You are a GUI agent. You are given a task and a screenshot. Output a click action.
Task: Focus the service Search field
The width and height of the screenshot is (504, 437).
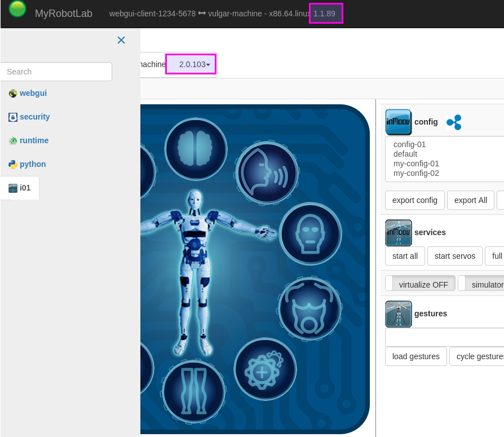point(56,72)
